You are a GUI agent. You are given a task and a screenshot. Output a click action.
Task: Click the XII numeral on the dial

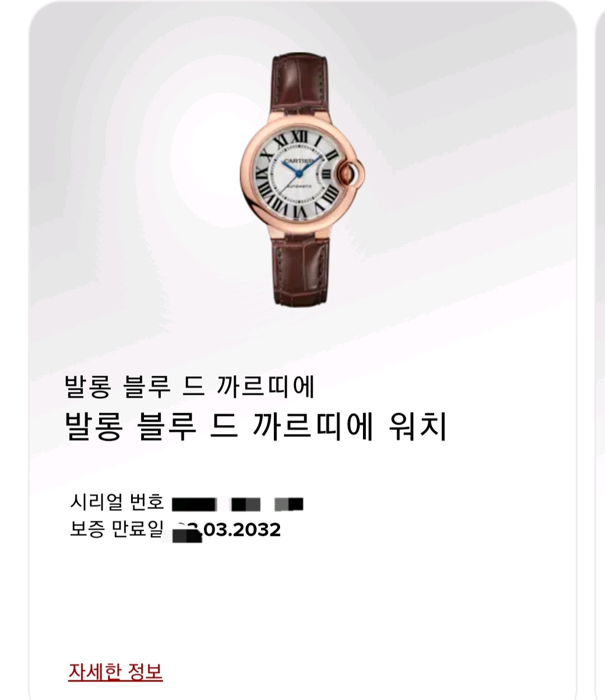(299, 138)
